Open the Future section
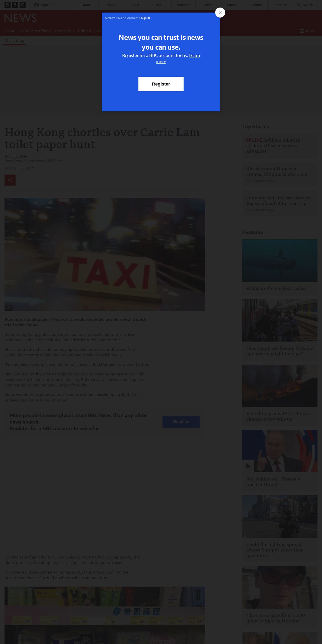The image size is (322, 644). pyautogui.click(x=232, y=5)
